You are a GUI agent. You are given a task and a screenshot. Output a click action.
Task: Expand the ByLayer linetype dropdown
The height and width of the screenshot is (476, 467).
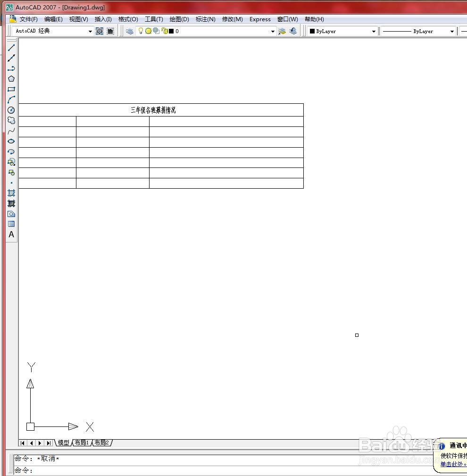(452, 31)
